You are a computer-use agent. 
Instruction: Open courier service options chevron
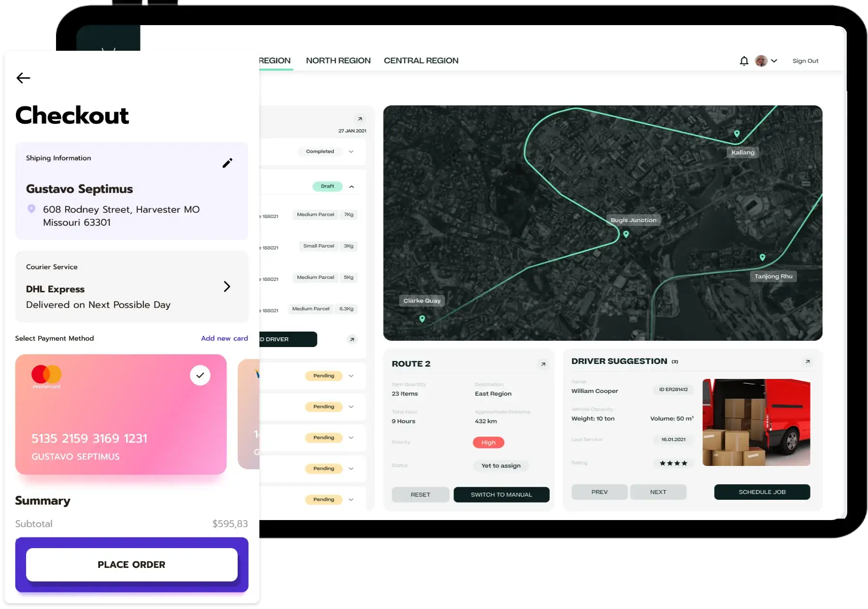[x=227, y=287]
